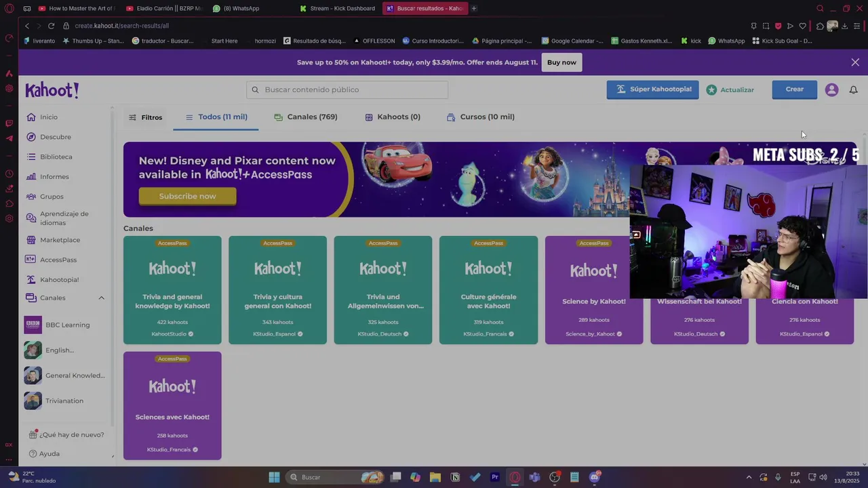Image resolution: width=868 pixels, height=488 pixels.
Task: Open Ayuda help link
Action: point(45,453)
